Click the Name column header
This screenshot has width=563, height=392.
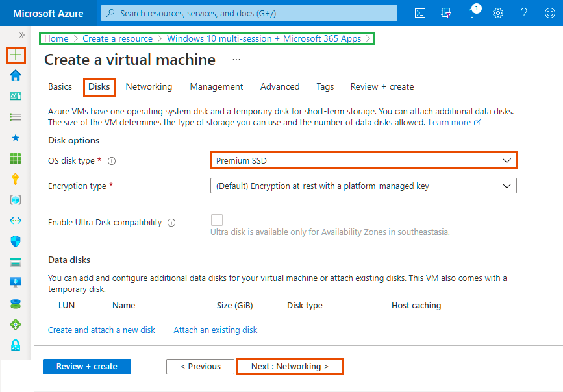pyautogui.click(x=124, y=306)
